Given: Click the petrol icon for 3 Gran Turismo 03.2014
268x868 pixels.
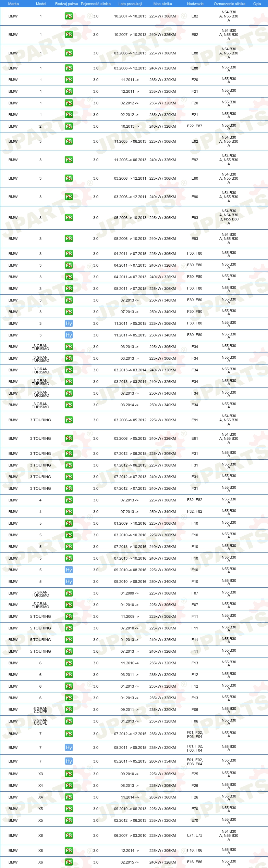Looking at the screenshot, I should [69, 405].
